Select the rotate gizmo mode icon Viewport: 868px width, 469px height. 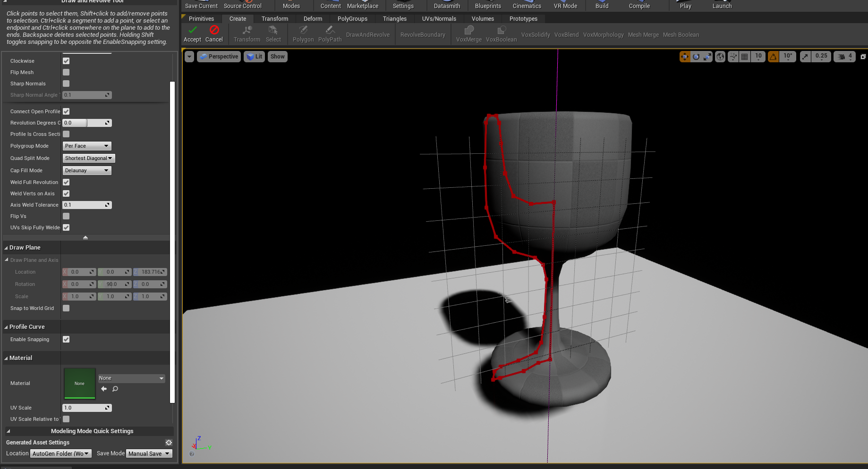[x=696, y=57]
